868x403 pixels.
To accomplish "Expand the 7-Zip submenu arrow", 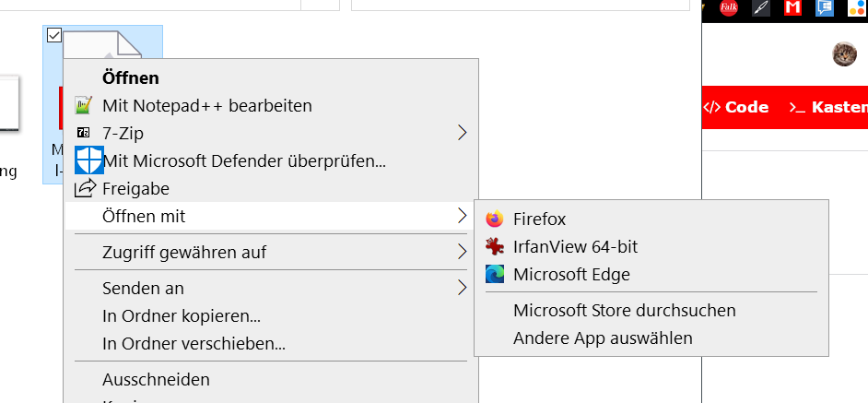I will tap(463, 134).
